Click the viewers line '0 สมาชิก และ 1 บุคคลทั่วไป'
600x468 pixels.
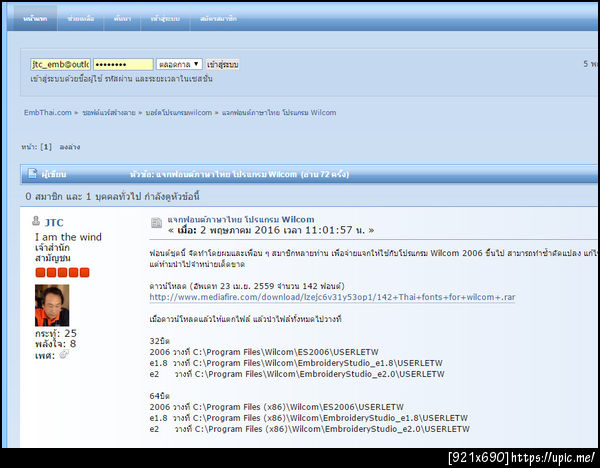(x=112, y=196)
